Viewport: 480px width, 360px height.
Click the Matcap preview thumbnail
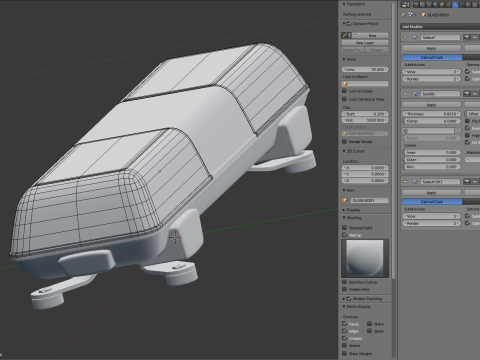pos(365,258)
